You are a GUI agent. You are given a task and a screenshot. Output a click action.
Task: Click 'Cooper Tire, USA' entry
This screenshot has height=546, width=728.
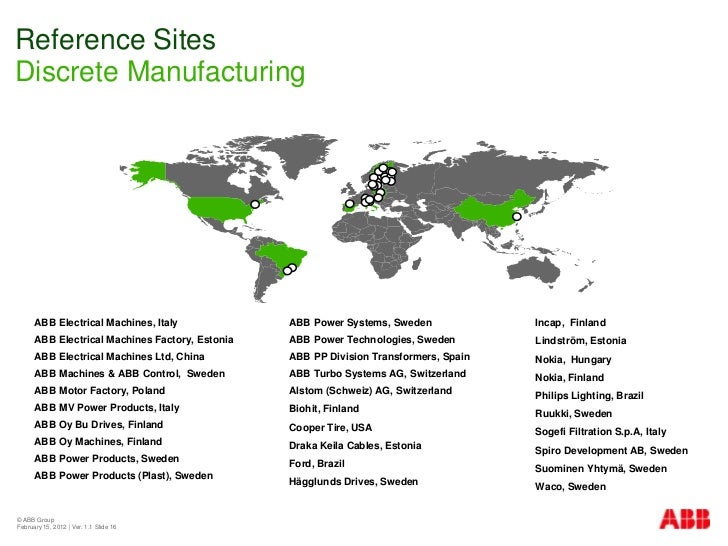[331, 428]
